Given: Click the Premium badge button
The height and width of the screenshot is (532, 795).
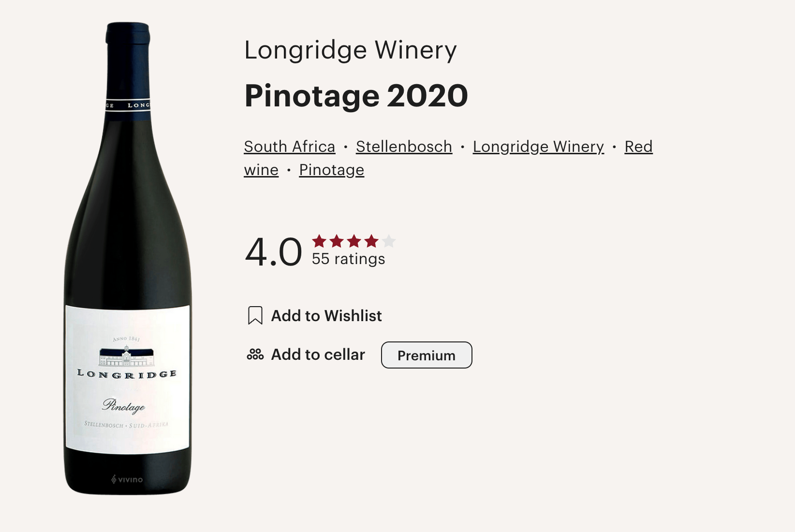Looking at the screenshot, I should point(427,355).
